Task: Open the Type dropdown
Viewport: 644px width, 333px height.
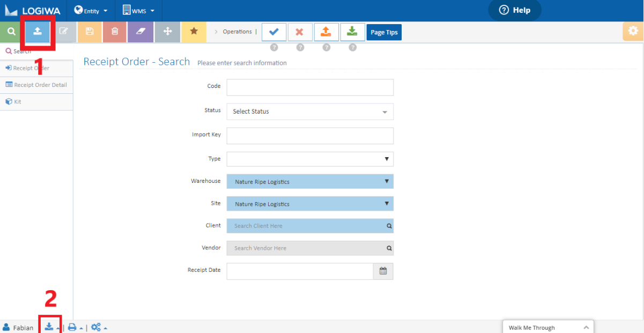Action: tap(310, 159)
